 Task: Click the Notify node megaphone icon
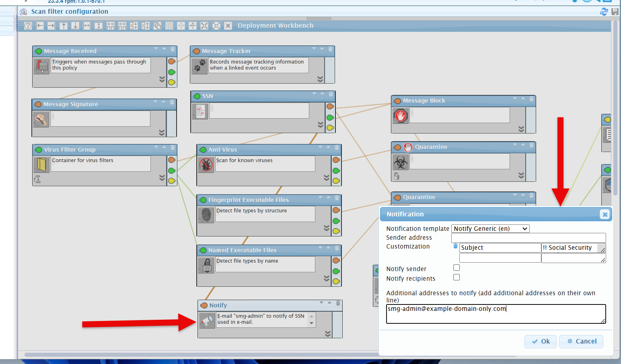point(207,320)
